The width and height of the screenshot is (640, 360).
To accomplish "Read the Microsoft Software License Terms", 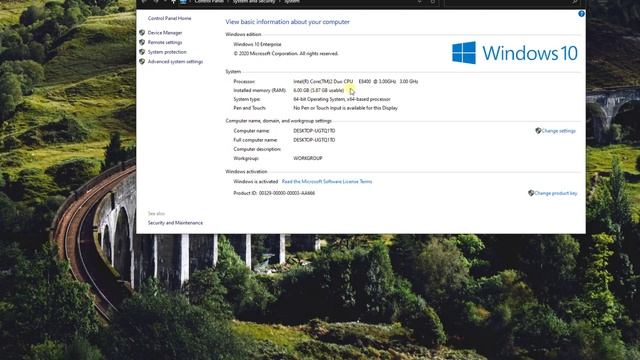I will [x=327, y=182].
